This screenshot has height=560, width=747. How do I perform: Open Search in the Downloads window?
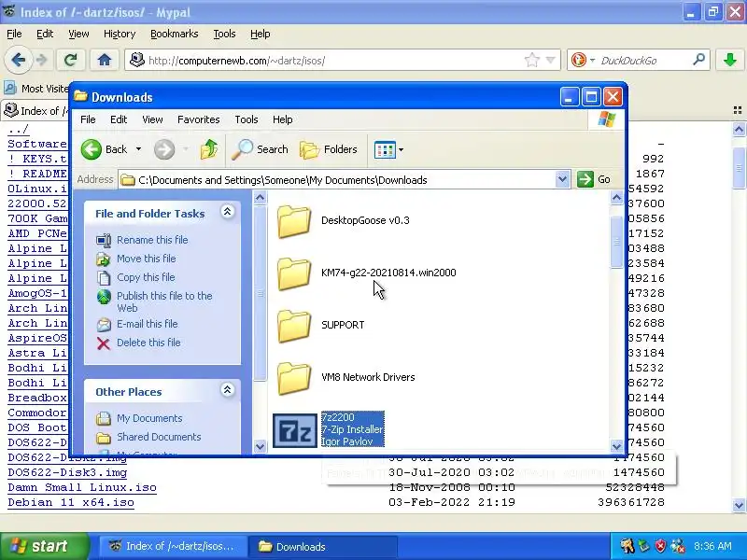coord(261,149)
